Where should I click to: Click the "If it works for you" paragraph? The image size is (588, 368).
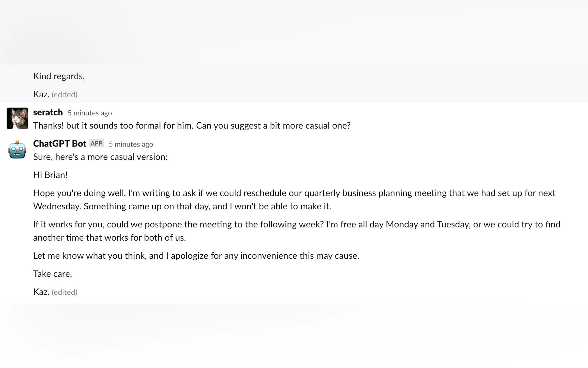(297, 224)
